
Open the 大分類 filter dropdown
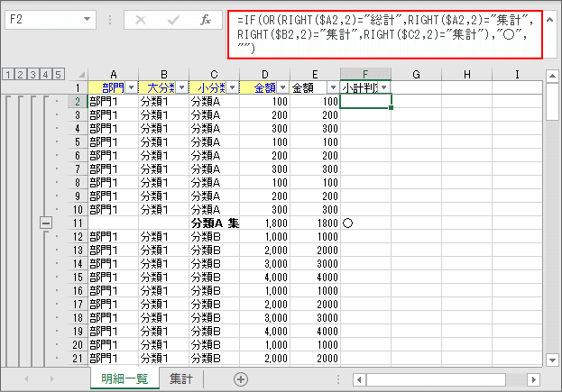pos(181,87)
